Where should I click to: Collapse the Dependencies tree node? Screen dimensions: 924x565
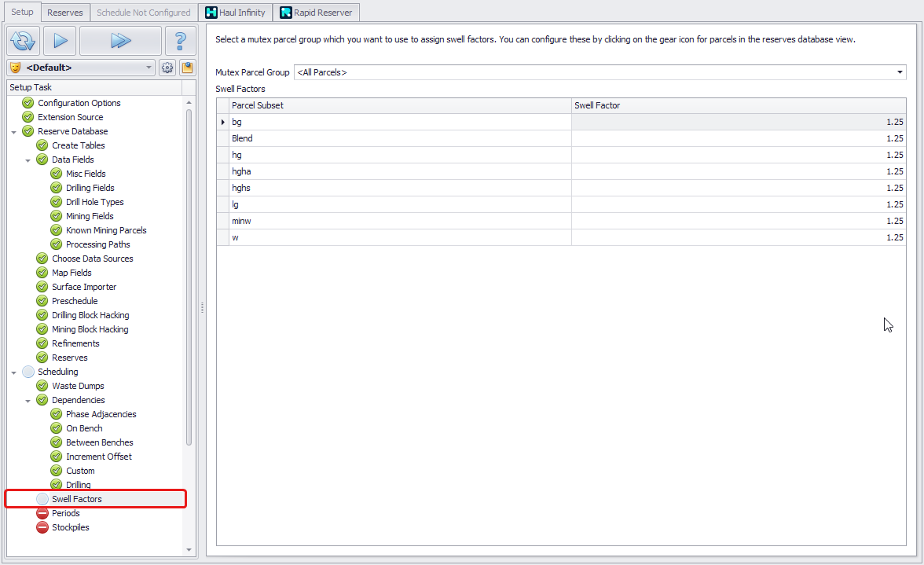click(27, 401)
